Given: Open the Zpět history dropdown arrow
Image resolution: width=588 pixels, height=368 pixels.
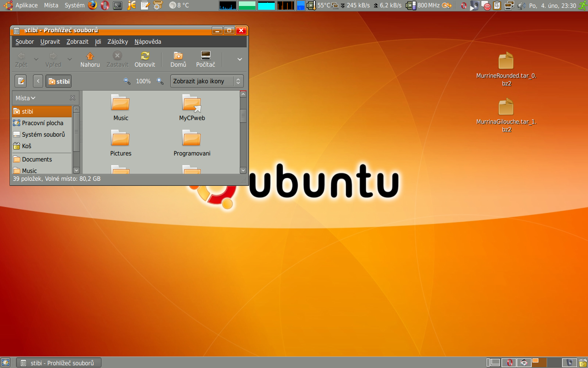Looking at the screenshot, I should tap(36, 59).
